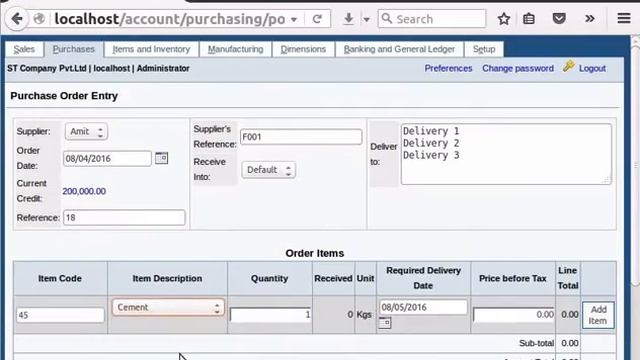Click the Current Credit value 200,000.00

coord(84,191)
